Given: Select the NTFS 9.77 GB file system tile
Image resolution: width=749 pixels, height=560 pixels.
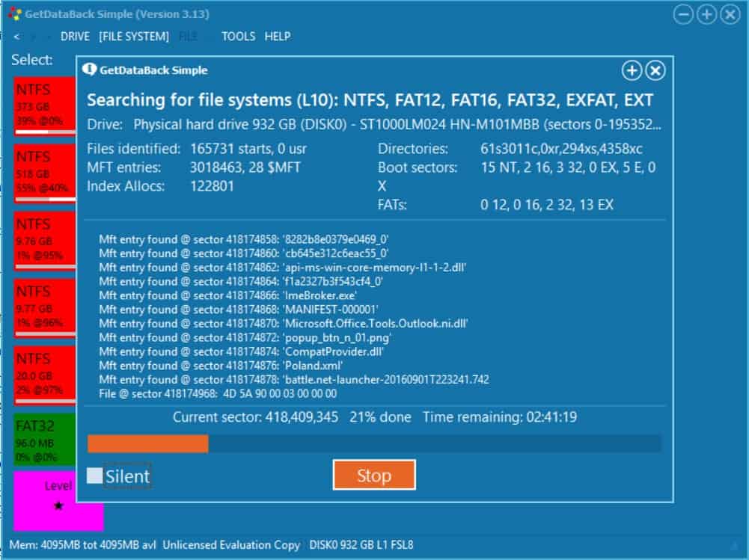Looking at the screenshot, I should 45,308.
